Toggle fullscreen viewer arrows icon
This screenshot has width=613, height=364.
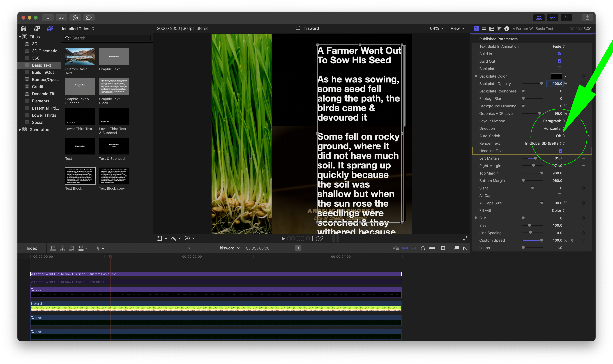point(465,238)
